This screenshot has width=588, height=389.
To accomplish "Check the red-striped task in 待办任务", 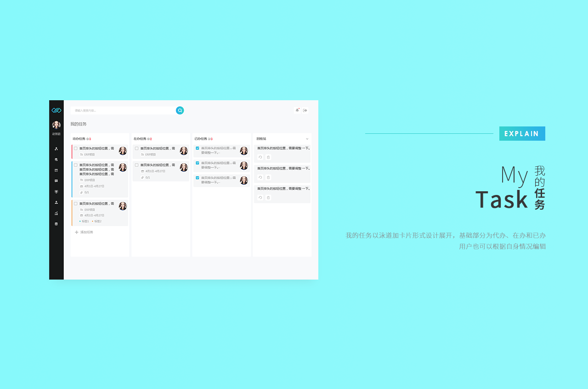I will (76, 149).
